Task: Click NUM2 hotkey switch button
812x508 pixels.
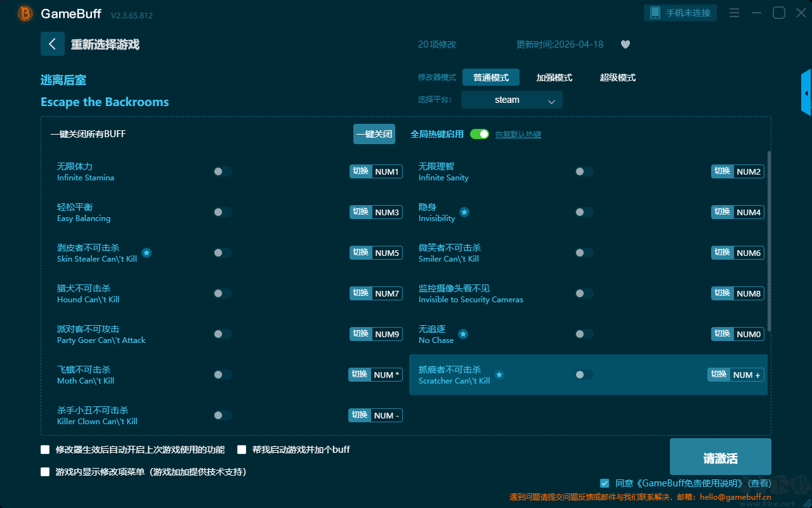Action: [x=738, y=171]
